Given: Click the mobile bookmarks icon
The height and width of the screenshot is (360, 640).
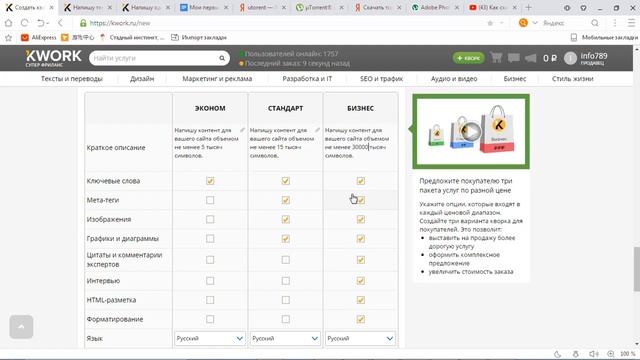Looking at the screenshot, I should pos(573,38).
